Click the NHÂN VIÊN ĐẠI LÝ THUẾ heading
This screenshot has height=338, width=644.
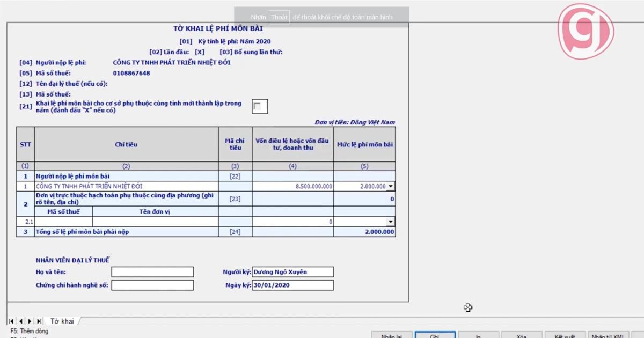pos(73,260)
